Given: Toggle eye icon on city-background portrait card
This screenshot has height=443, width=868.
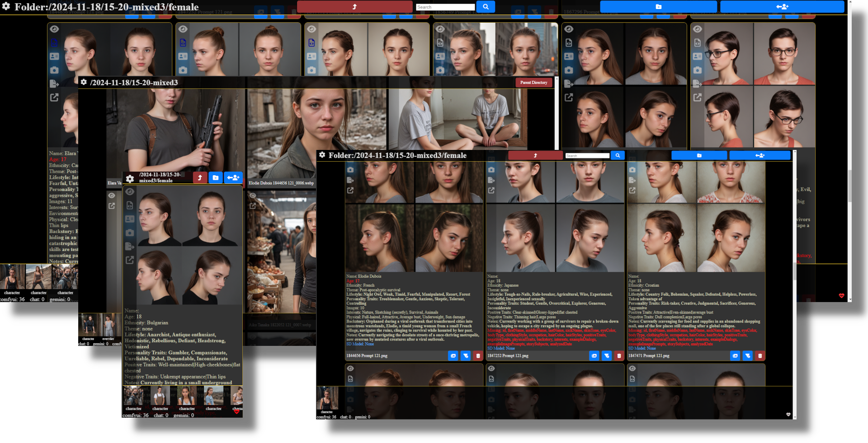Looking at the screenshot, I should click(440, 29).
